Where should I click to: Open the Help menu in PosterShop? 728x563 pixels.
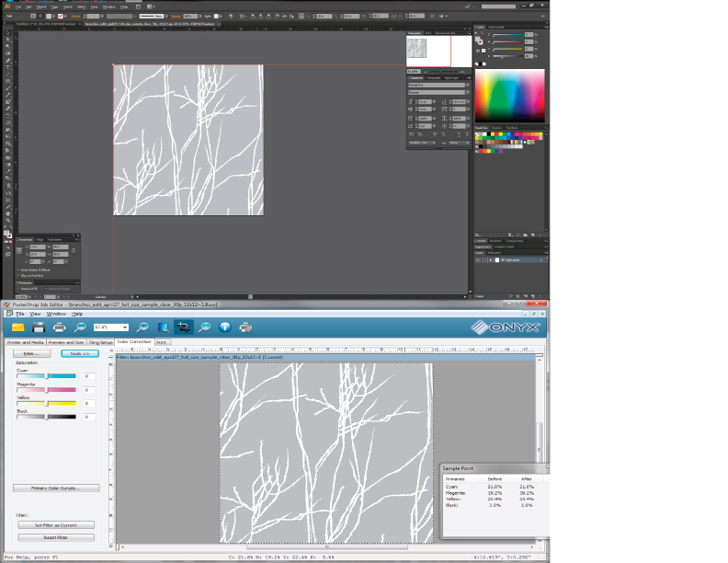coord(77,314)
